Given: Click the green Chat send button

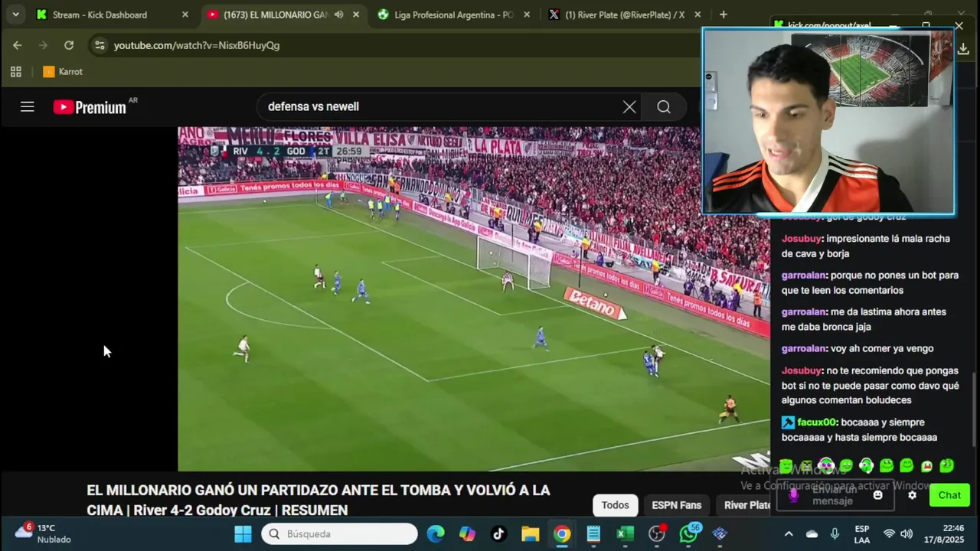Looking at the screenshot, I should tap(949, 495).
